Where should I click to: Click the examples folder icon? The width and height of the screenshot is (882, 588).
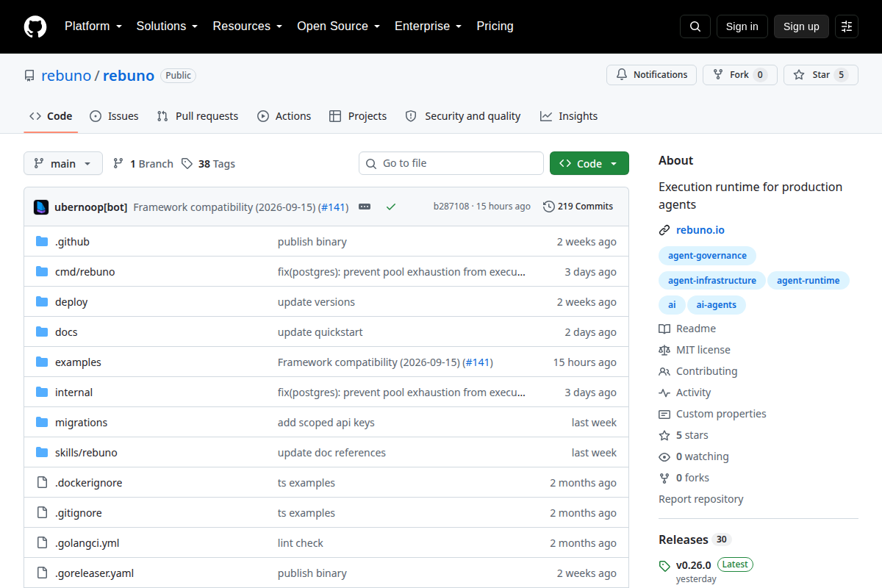point(42,362)
